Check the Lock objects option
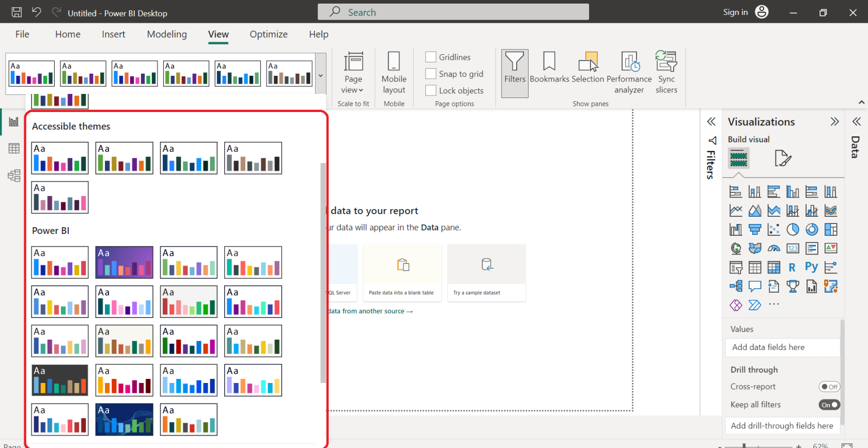This screenshot has height=448, width=868. click(431, 90)
